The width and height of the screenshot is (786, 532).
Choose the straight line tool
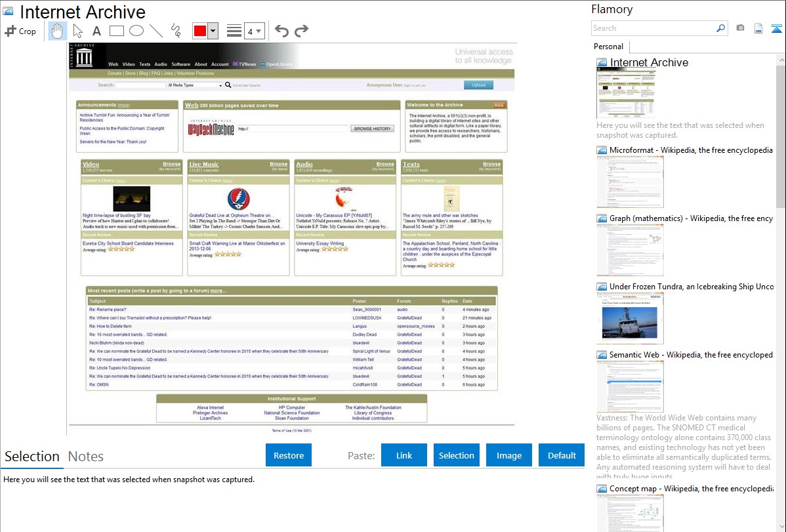pyautogui.click(x=156, y=31)
